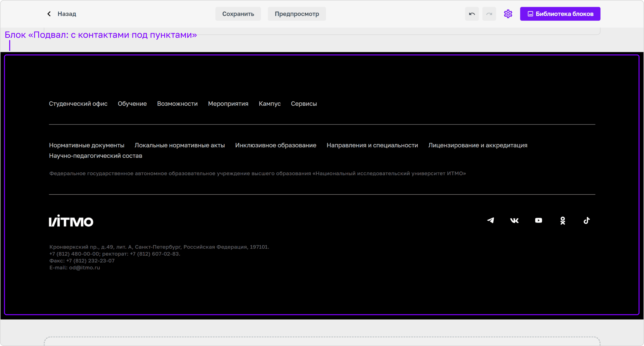Screen dimensions: 644x346
Task: Click the phone line +7 (812) 480-00-00
Action: (115, 254)
